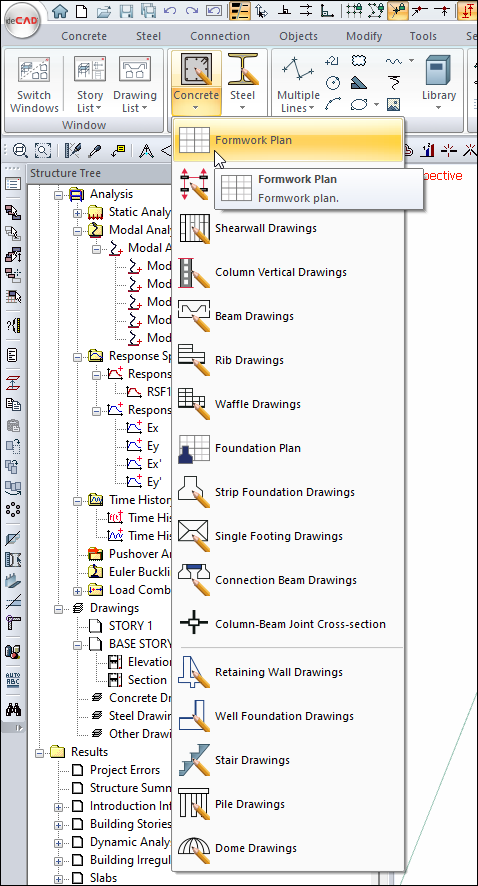This screenshot has width=478, height=886.
Task: Click the document page icon in left sidebar
Action: (x=13, y=355)
